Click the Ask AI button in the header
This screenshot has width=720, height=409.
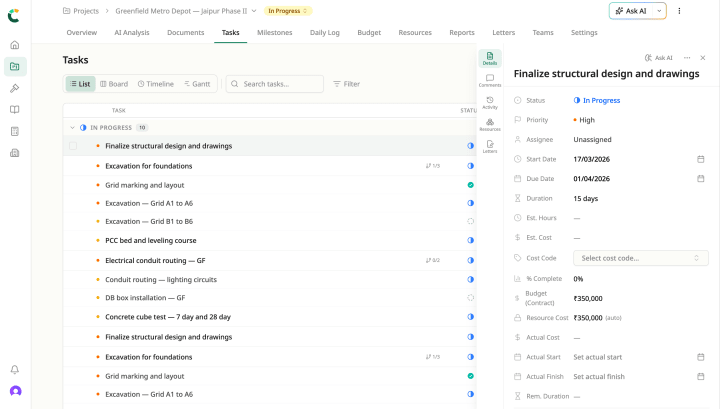(631, 11)
